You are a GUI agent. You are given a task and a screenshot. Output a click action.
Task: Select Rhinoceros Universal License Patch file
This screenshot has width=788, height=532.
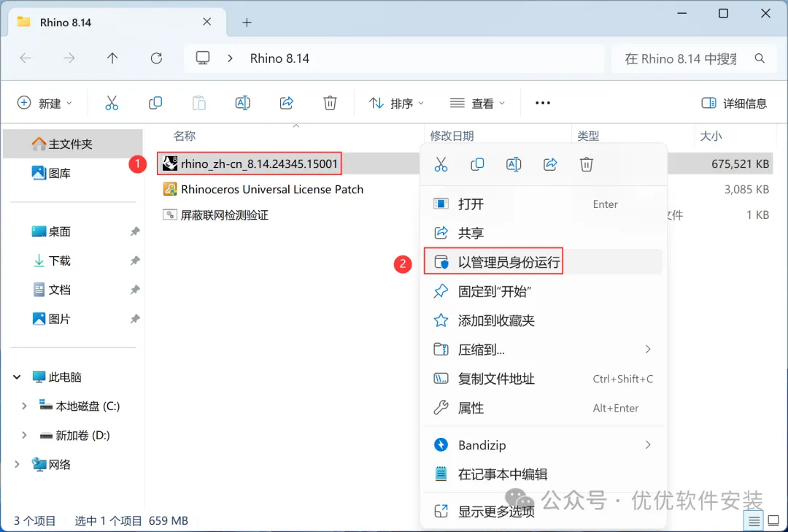(263, 189)
